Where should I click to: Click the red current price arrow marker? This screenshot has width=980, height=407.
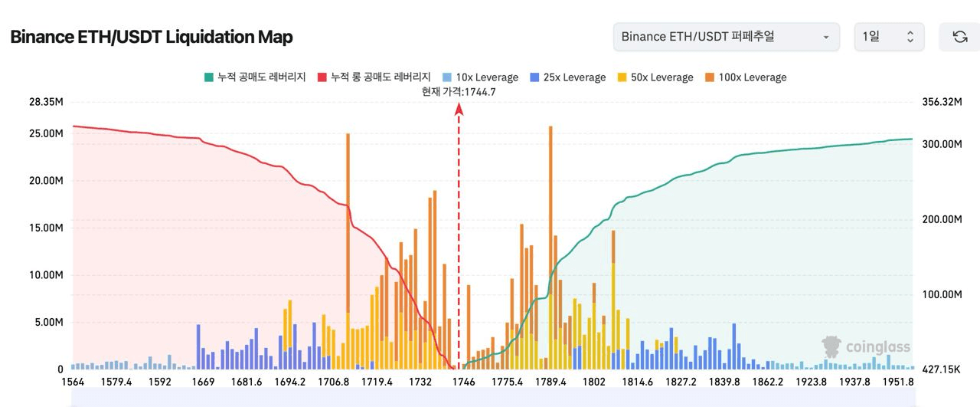459,110
